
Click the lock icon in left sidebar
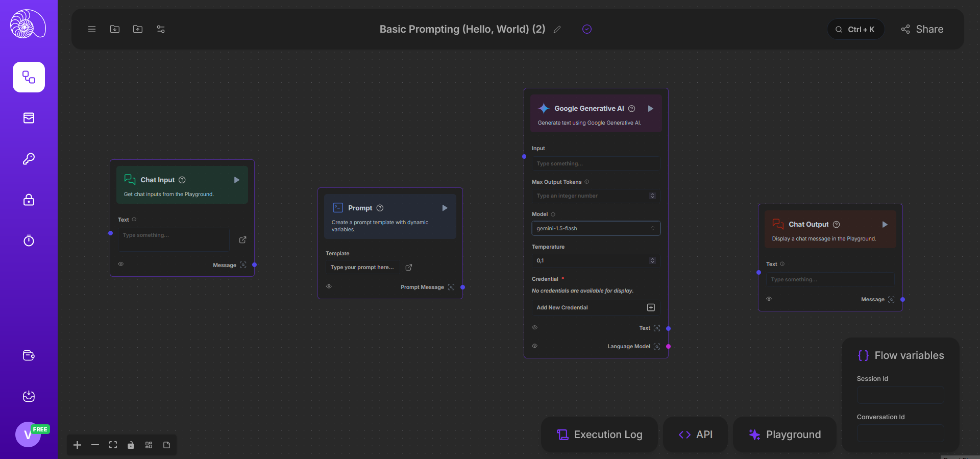29,200
